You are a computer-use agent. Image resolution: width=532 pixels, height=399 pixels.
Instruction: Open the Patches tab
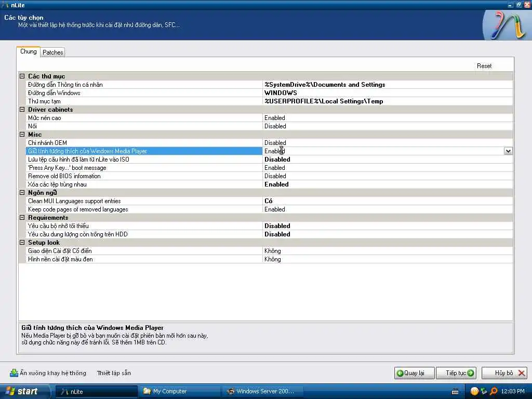52,52
